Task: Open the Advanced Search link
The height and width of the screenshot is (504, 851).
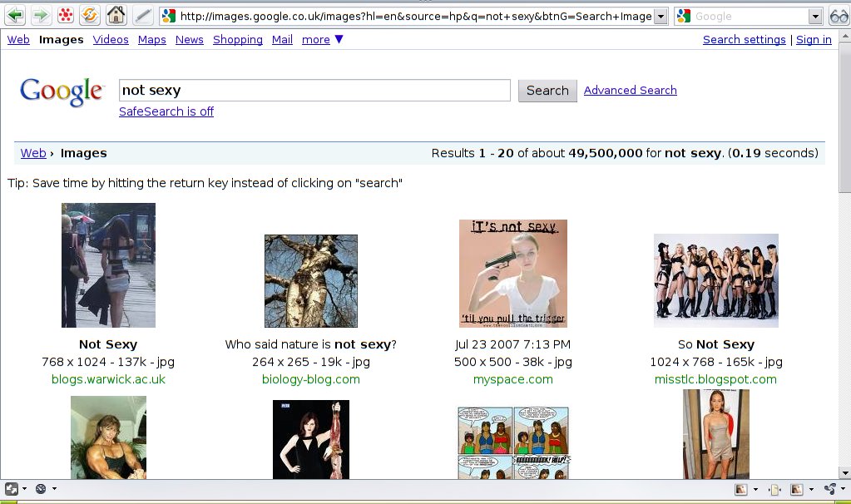Action: (x=630, y=90)
